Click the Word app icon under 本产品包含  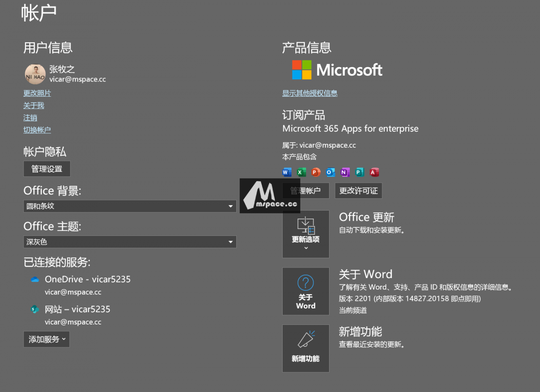[287, 172]
